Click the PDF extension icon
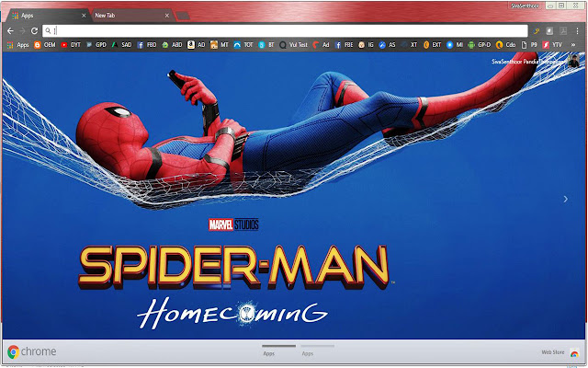588x368 pixels. (x=563, y=31)
